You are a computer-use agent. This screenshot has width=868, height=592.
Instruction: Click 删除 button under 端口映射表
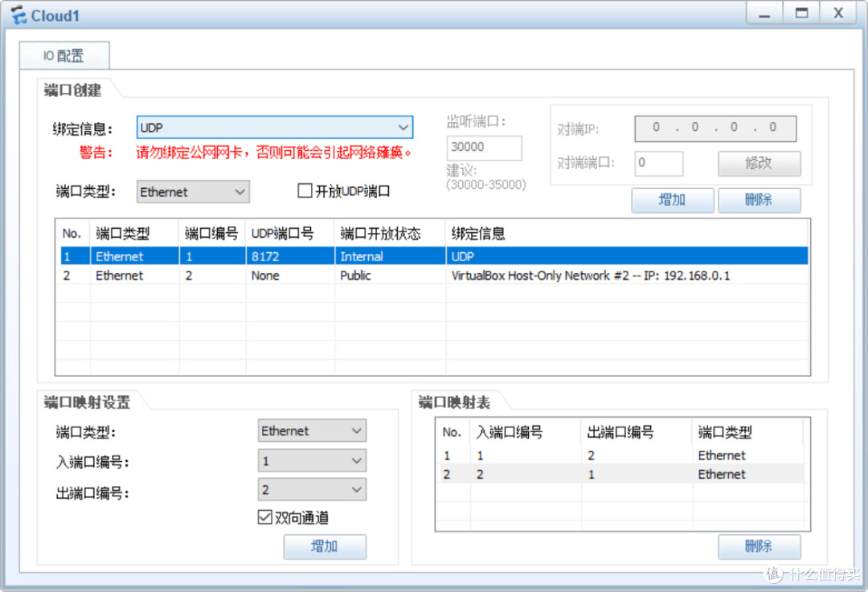(x=759, y=547)
